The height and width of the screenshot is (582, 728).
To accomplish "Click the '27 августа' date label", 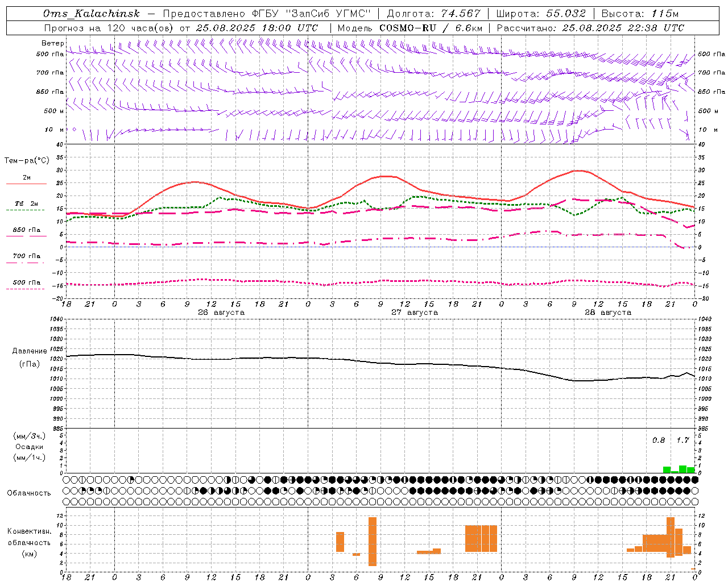I will click(415, 313).
